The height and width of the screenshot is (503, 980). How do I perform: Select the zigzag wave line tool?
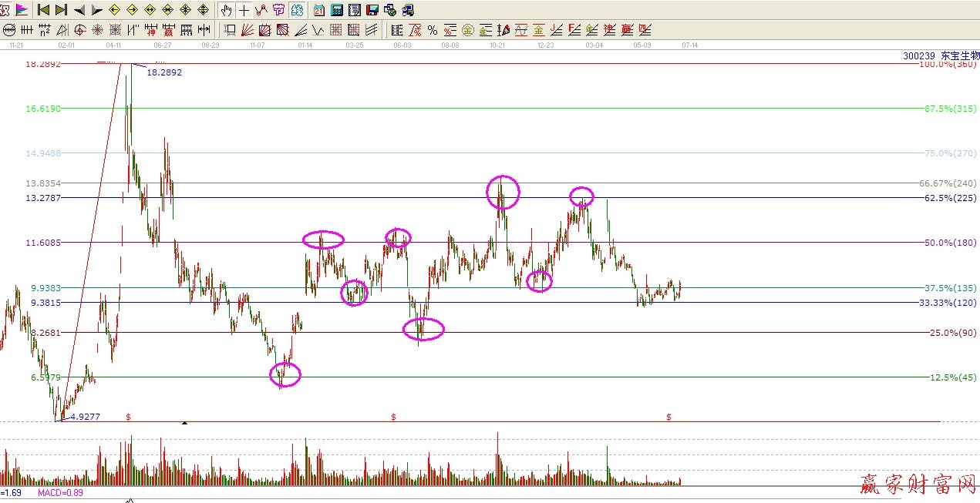261,10
